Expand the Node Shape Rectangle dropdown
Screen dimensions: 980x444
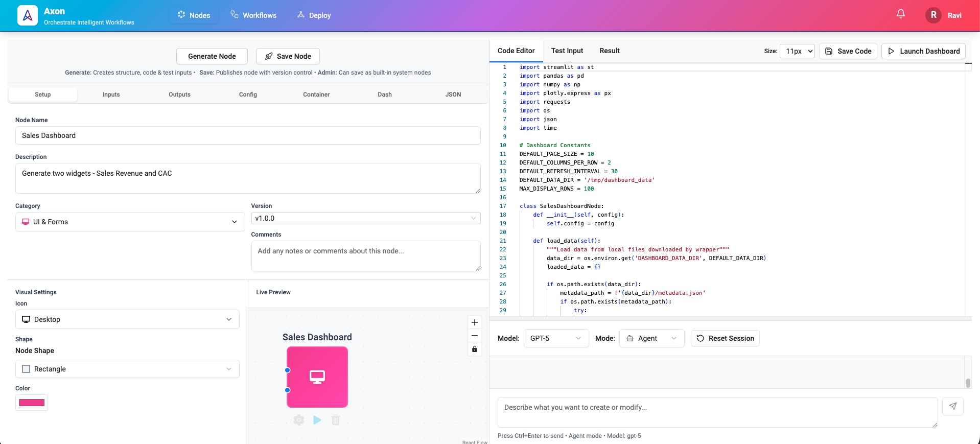(x=127, y=369)
